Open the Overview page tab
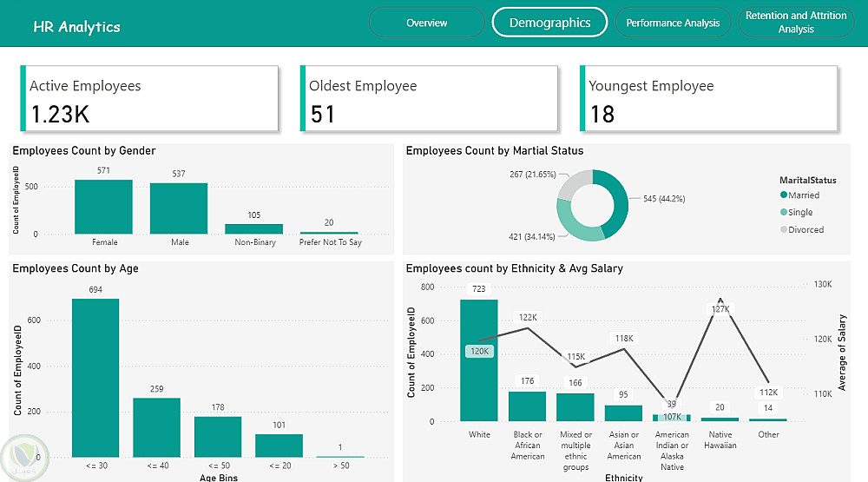This screenshot has width=868, height=482. (x=426, y=23)
